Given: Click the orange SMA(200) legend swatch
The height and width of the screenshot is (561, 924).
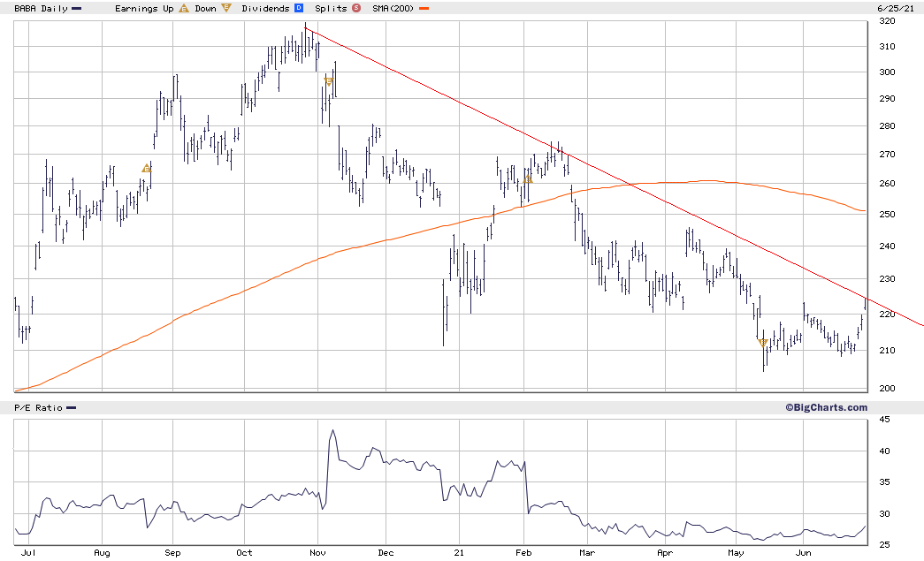Looking at the screenshot, I should tap(424, 9).
